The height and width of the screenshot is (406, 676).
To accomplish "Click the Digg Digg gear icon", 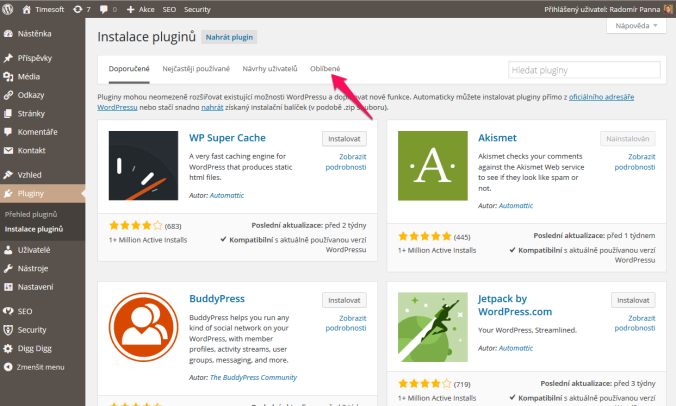I will coord(8,348).
